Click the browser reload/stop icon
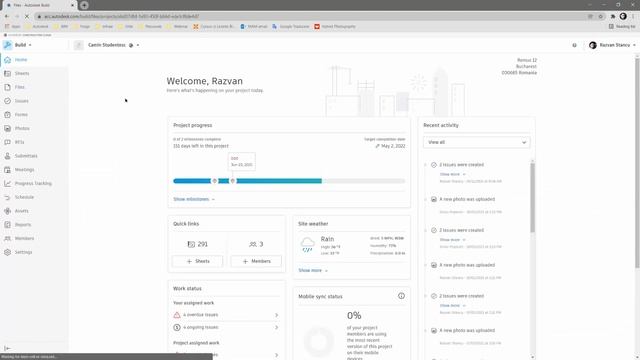This screenshot has width=640, height=360. [x=27, y=16]
